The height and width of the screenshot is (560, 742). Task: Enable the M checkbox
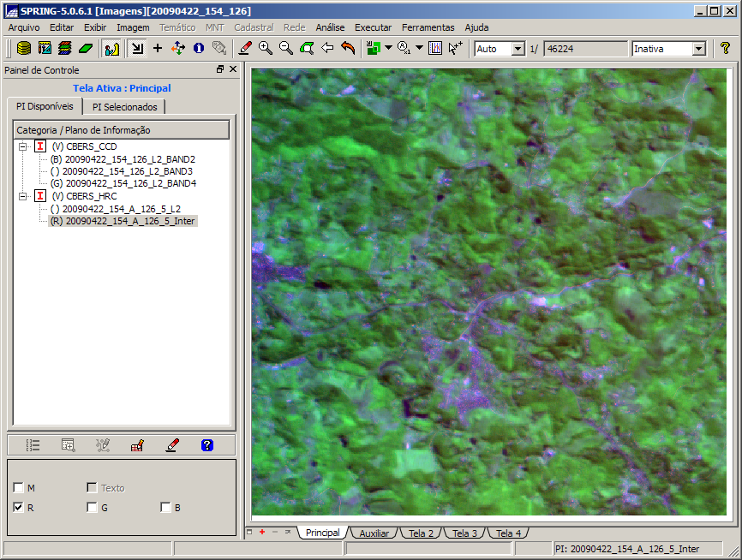tap(19, 488)
